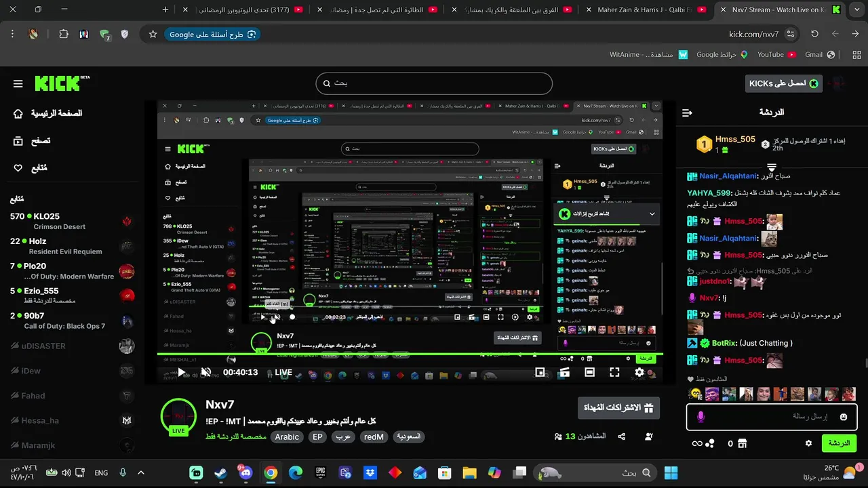Open the KLO25 followed channel

pyautogui.click(x=73, y=221)
